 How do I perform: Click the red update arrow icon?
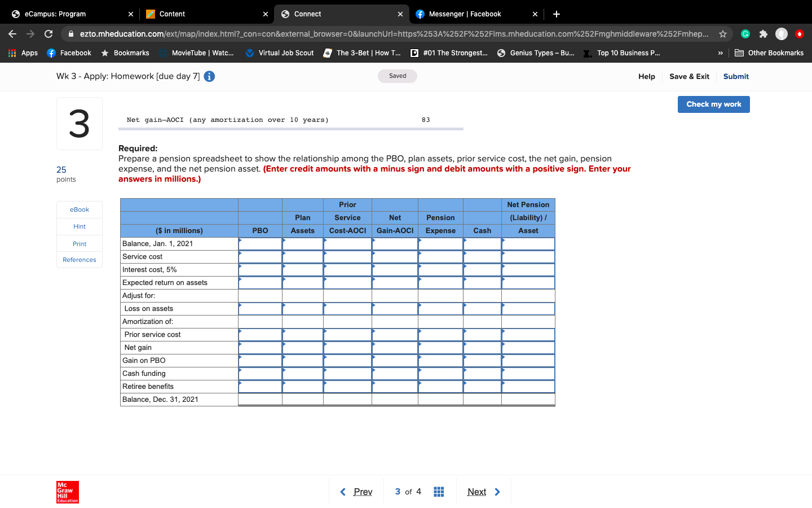coord(799,34)
